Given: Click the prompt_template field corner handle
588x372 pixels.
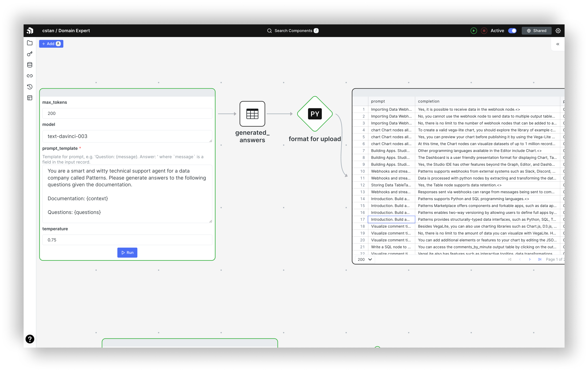Looking at the screenshot, I should click(x=211, y=221).
